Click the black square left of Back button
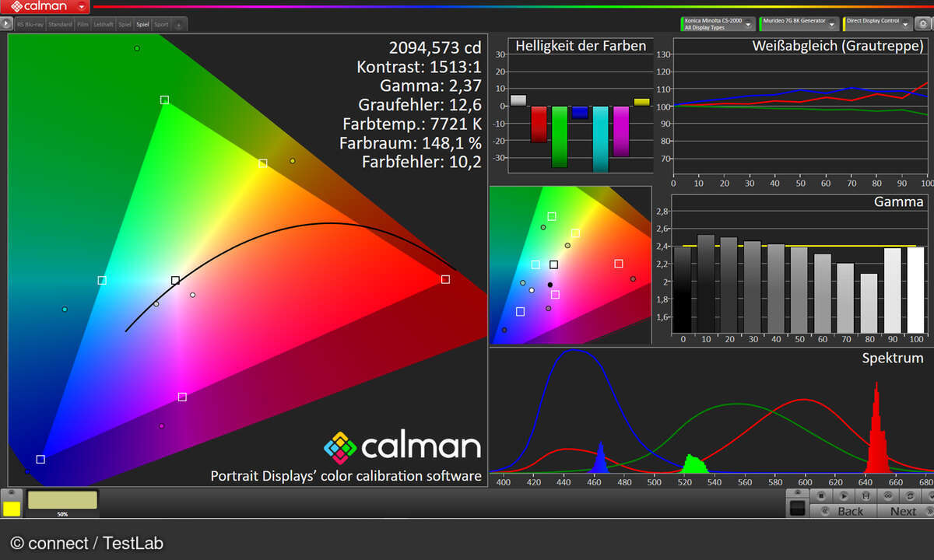Viewport: 934px width, 560px height. (797, 508)
